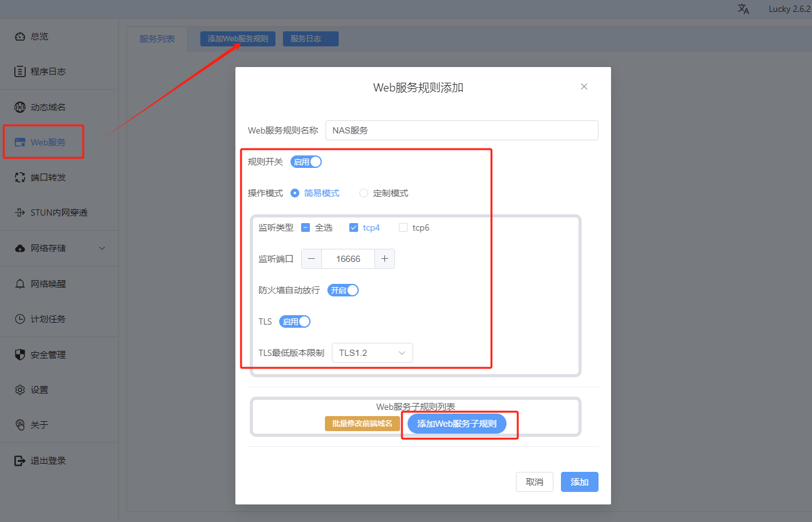Click the 网络存储 cloud icon

(20, 248)
